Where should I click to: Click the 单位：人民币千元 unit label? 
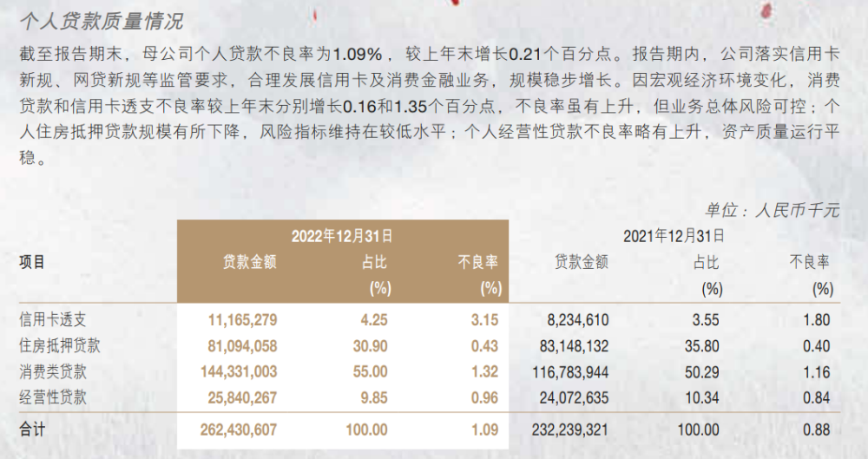[x=773, y=210]
